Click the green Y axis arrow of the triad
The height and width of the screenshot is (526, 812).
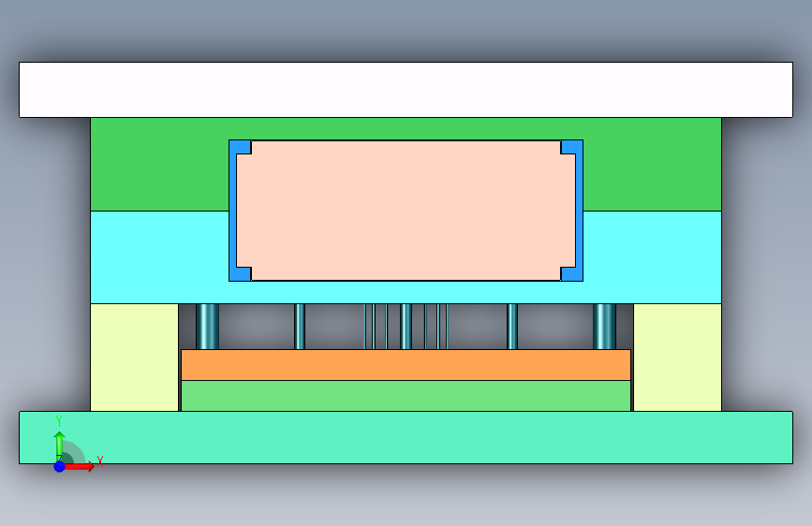coord(60,446)
